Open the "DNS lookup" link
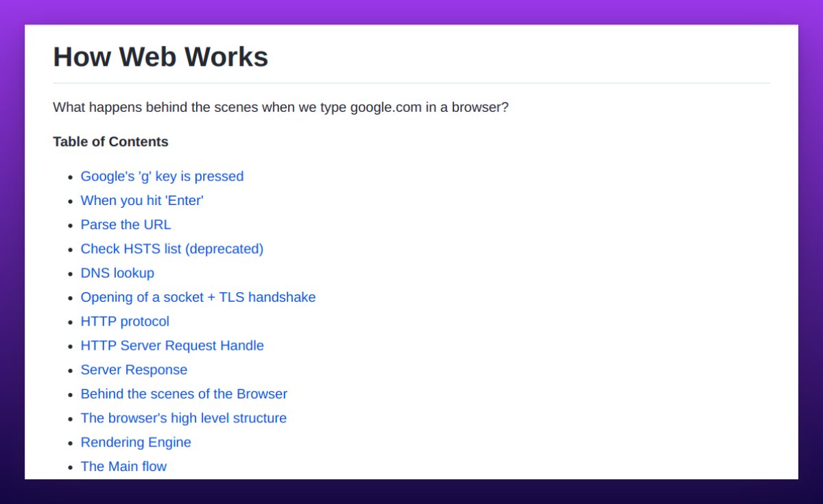 coord(117,273)
